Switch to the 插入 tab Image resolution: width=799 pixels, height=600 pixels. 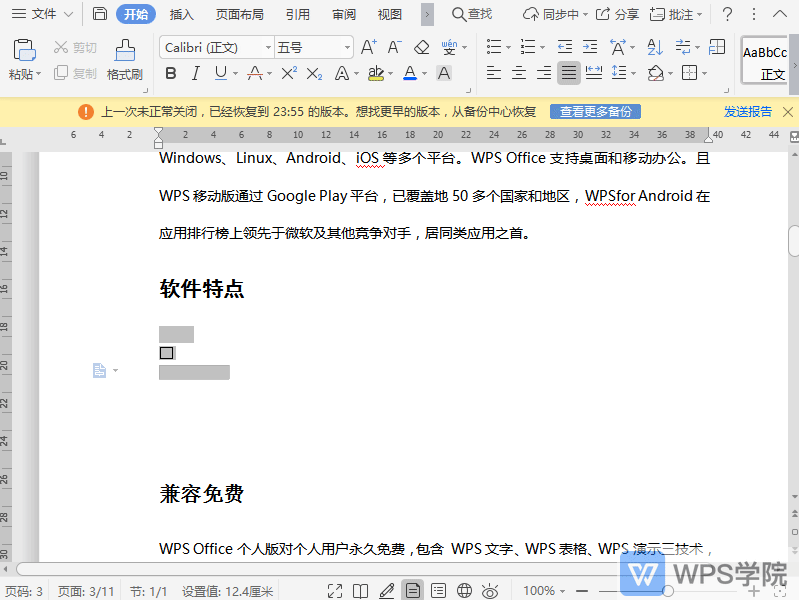pos(181,14)
